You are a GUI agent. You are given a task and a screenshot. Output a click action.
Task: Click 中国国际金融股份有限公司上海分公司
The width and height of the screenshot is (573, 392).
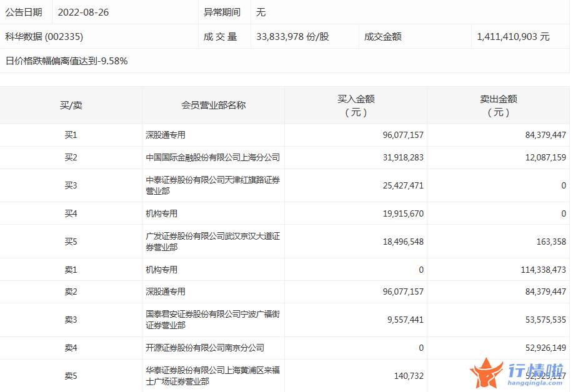coord(212,157)
